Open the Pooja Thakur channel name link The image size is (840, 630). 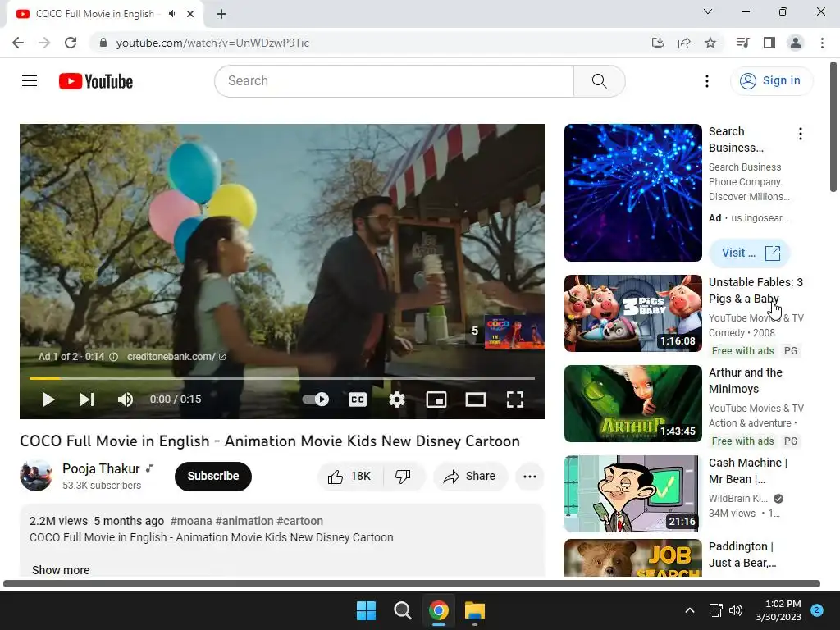point(101,468)
